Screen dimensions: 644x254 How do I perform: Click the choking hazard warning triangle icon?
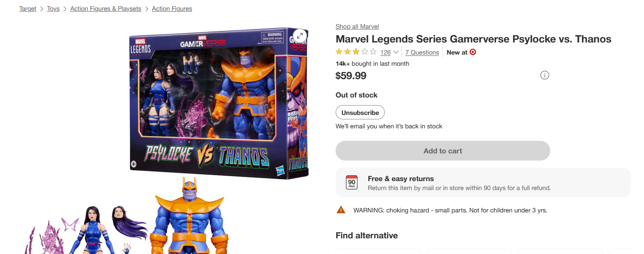[341, 209]
